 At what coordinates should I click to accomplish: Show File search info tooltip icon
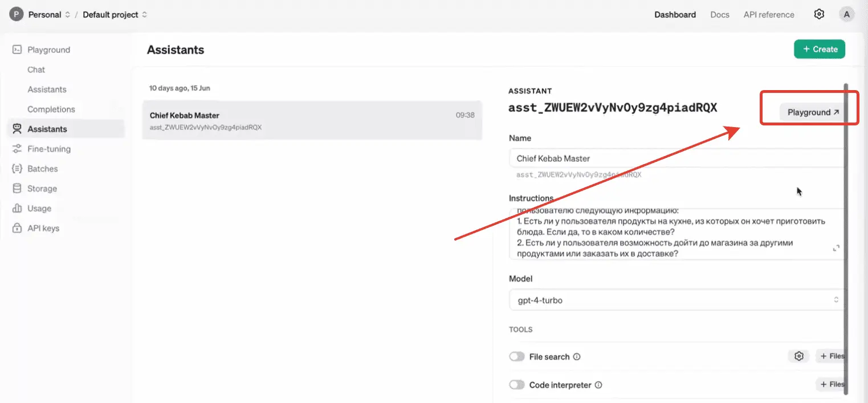click(x=577, y=357)
